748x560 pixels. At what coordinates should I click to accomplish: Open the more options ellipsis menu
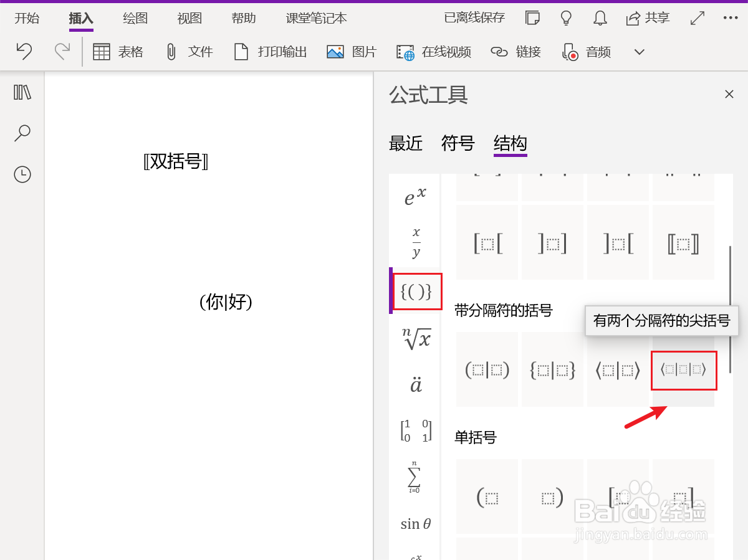point(731,17)
